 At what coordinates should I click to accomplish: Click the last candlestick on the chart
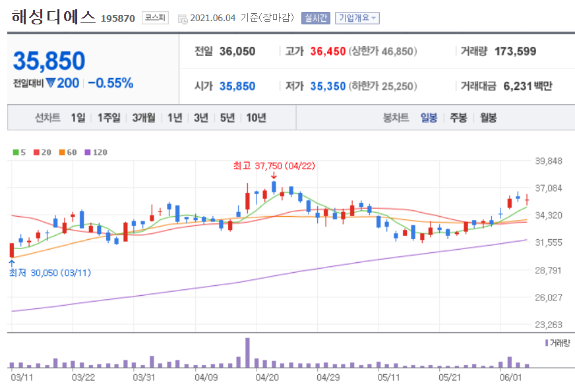coord(527,200)
